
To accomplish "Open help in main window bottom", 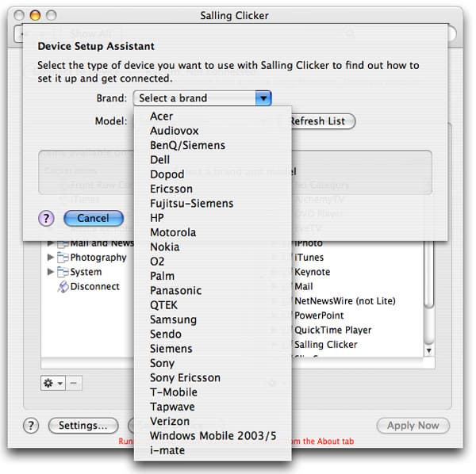I will pyautogui.click(x=31, y=426).
